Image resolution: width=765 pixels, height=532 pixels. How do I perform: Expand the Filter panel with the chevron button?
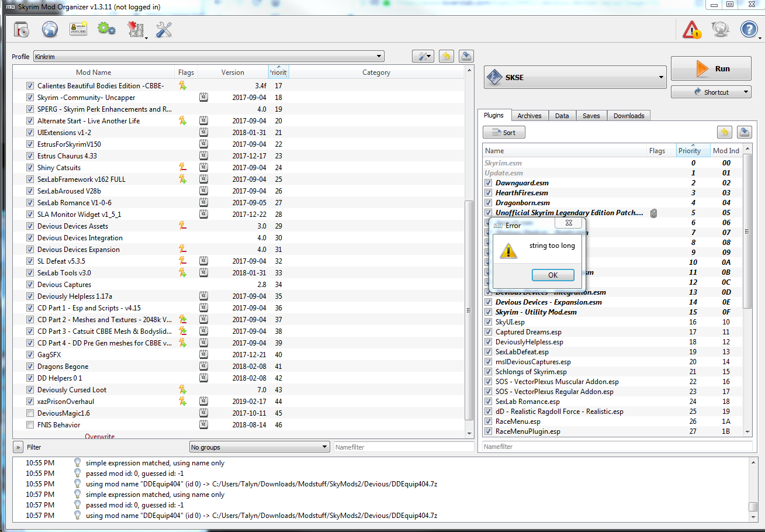point(18,447)
